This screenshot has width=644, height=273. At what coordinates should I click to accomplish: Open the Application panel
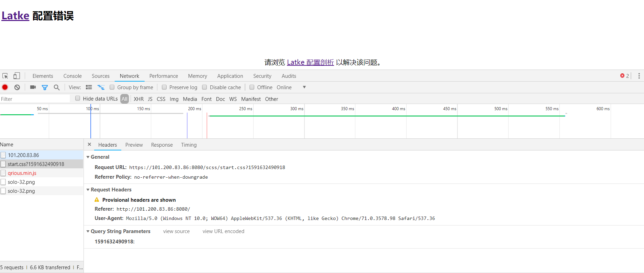[x=230, y=76]
